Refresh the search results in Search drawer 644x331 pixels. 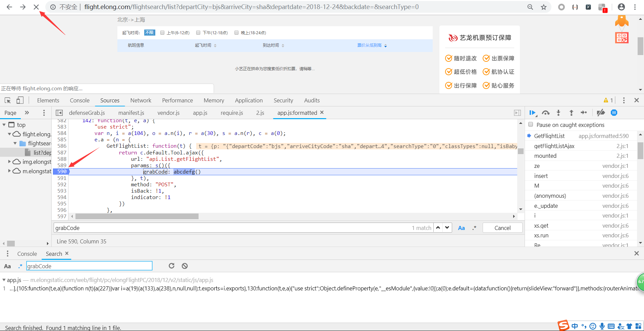pos(171,266)
